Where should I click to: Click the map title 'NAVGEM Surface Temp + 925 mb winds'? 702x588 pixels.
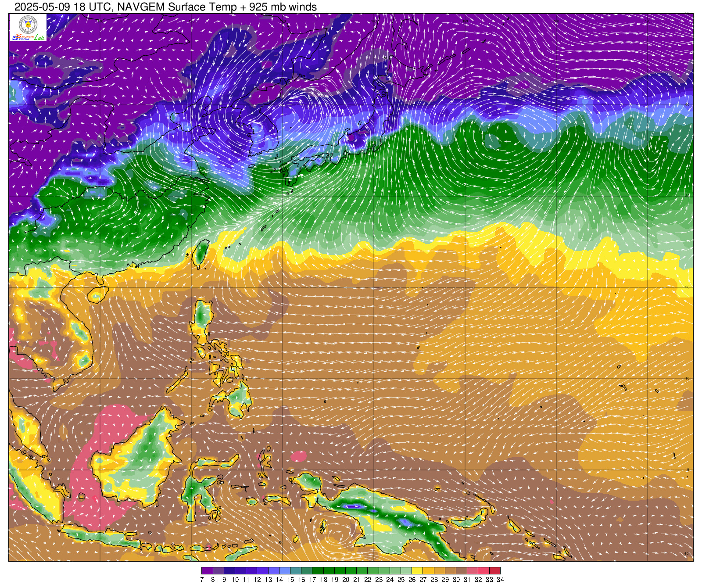coord(217,7)
